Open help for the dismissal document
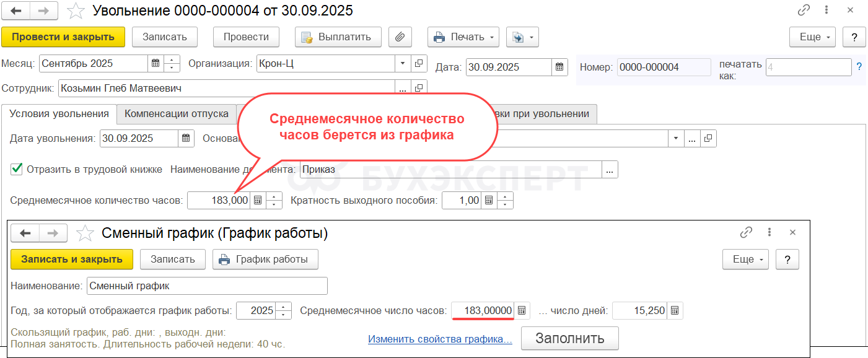Image resolution: width=868 pixels, height=358 pixels. [854, 37]
